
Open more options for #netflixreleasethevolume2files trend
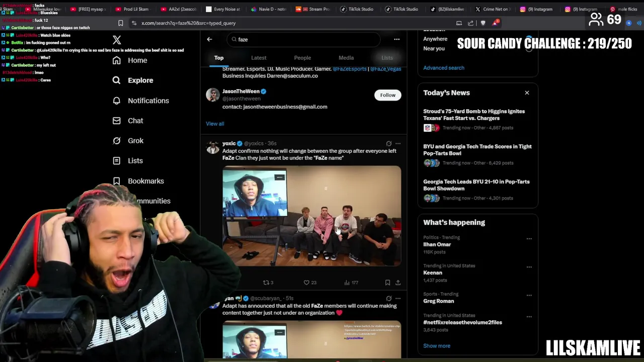pyautogui.click(x=529, y=317)
